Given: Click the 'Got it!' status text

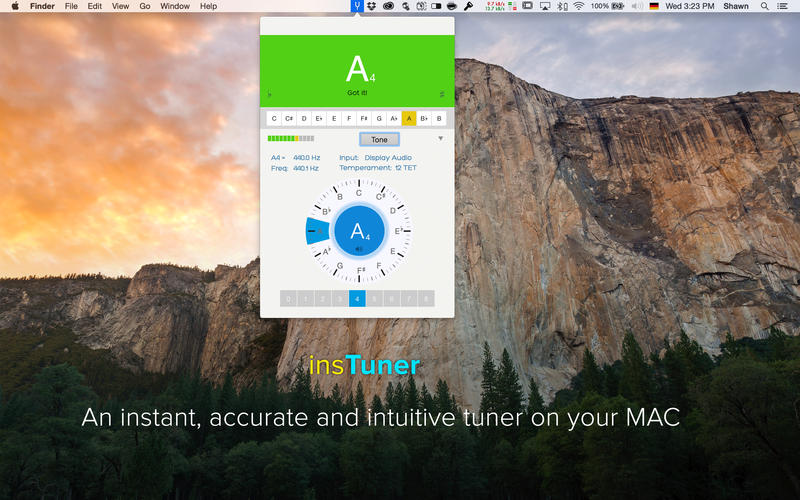Looking at the screenshot, I should pyautogui.click(x=357, y=93).
